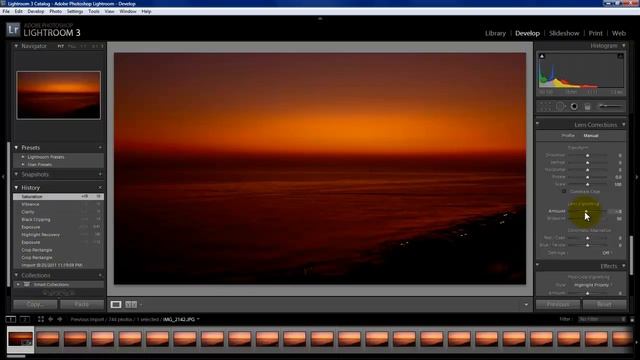Go forward with the filmstrip right arrow
Screen dimensions: 640x360
click(x=60, y=319)
